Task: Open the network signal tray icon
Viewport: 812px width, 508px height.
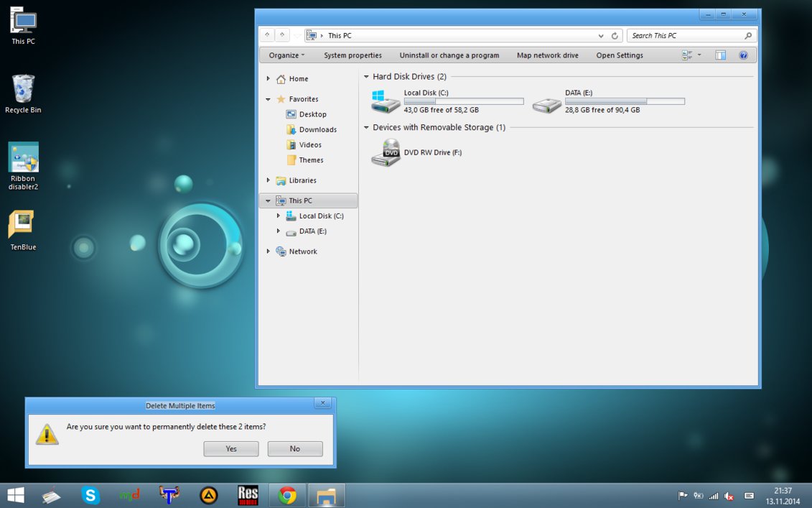Action: click(x=714, y=496)
